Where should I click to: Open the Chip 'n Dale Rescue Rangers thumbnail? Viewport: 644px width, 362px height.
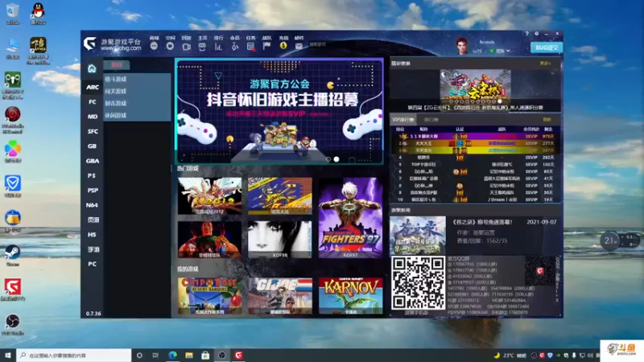(209, 296)
